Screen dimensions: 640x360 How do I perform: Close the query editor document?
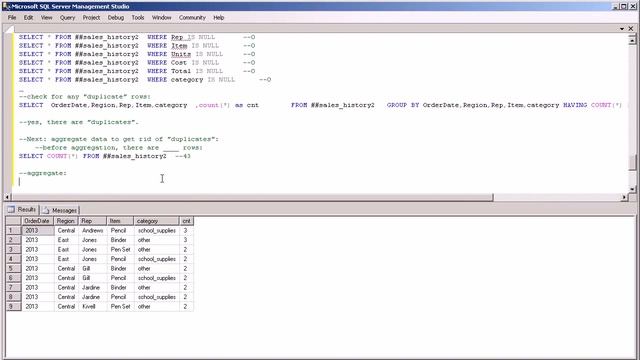(631, 29)
